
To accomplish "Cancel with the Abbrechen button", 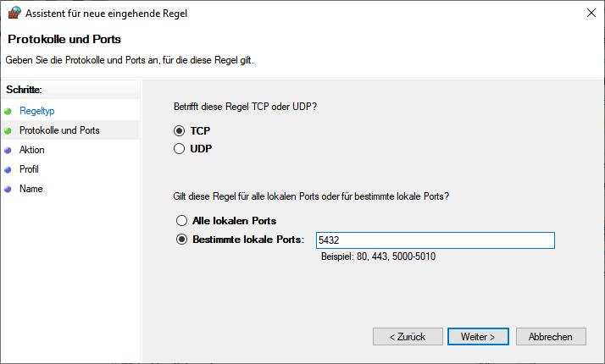I will tap(550, 336).
